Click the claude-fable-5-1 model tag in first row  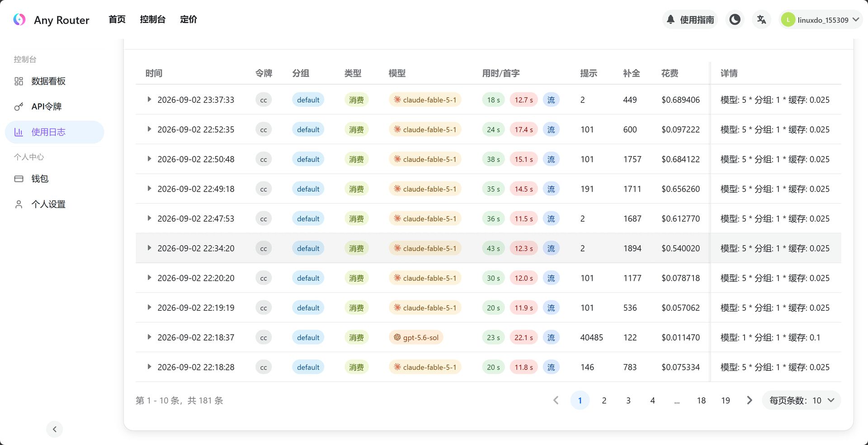[x=425, y=99]
